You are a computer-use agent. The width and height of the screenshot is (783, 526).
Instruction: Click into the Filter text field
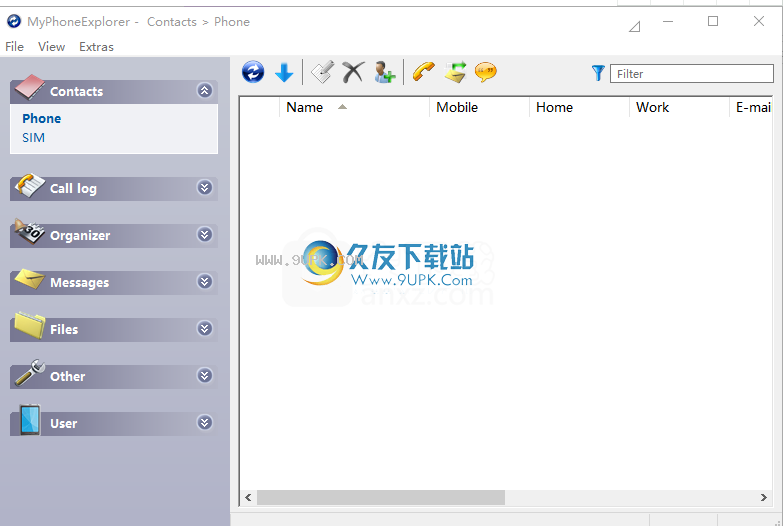pos(692,73)
